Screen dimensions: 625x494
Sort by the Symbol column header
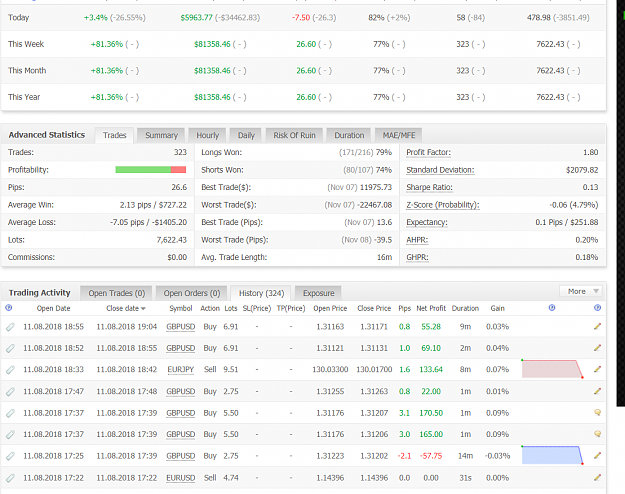pyautogui.click(x=181, y=309)
